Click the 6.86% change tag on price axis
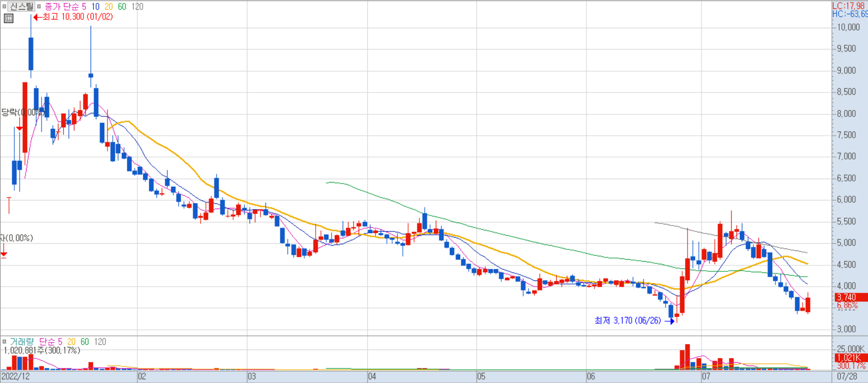868x383 pixels. tap(847, 305)
